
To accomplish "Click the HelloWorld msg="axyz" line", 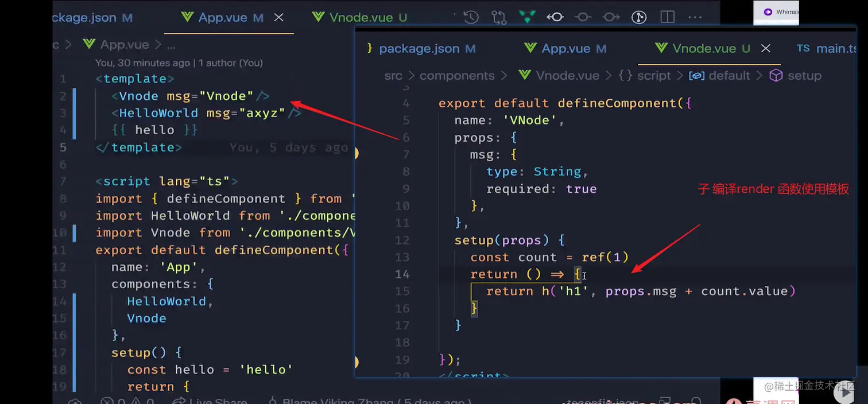I will pyautogui.click(x=207, y=113).
